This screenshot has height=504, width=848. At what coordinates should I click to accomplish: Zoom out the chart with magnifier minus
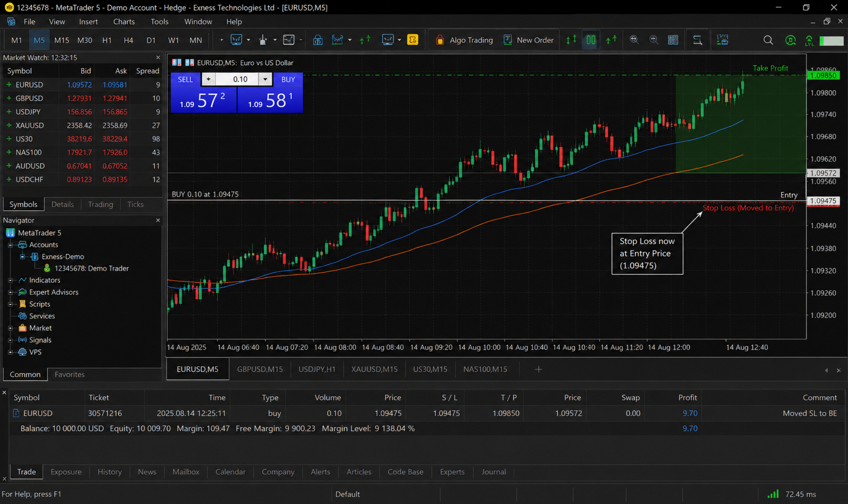(654, 40)
